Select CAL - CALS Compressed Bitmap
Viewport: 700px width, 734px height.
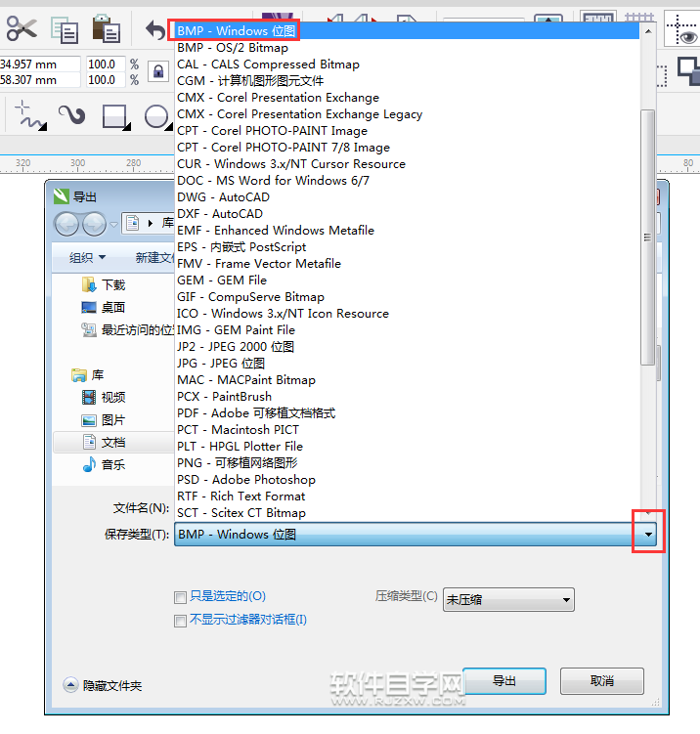pyautogui.click(x=407, y=65)
